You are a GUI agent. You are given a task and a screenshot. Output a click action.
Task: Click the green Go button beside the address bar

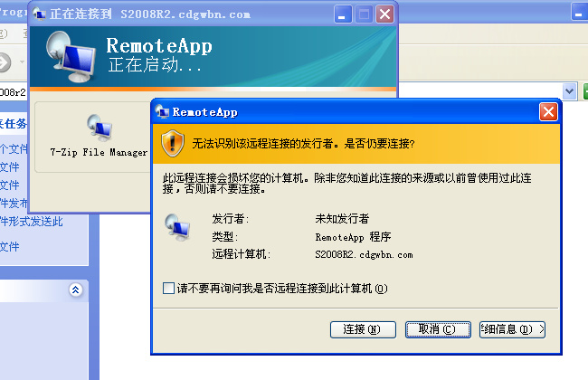click(x=585, y=91)
